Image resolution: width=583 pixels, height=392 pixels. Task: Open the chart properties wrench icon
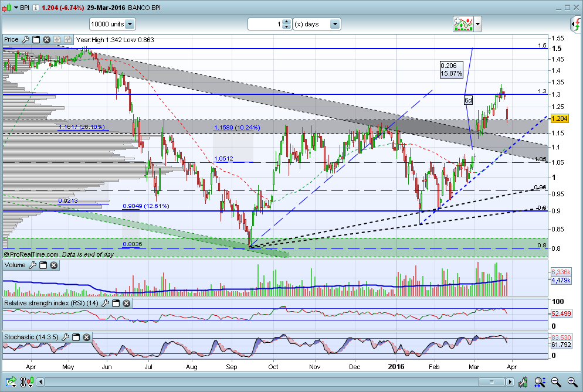tap(523, 381)
